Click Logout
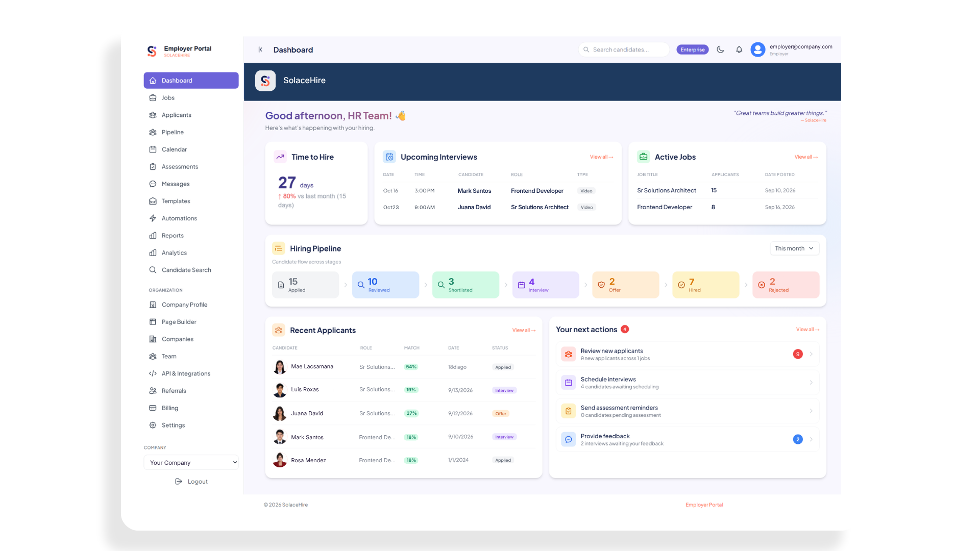Screen dimensions: 980x551 click(x=191, y=482)
